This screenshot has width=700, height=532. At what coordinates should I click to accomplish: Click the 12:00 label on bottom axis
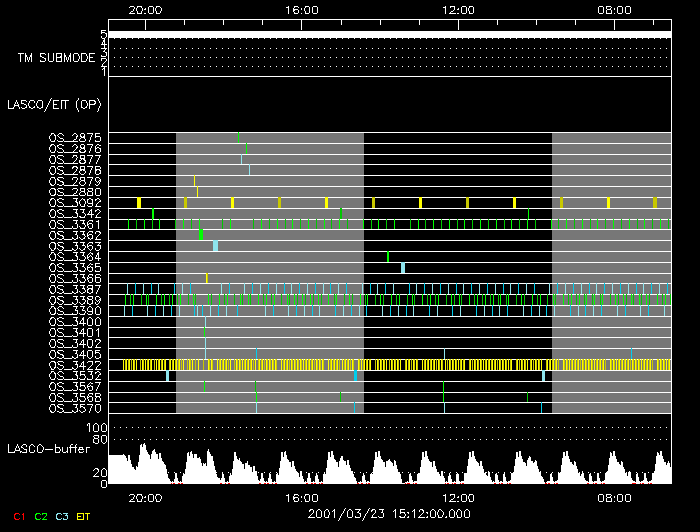point(458,497)
